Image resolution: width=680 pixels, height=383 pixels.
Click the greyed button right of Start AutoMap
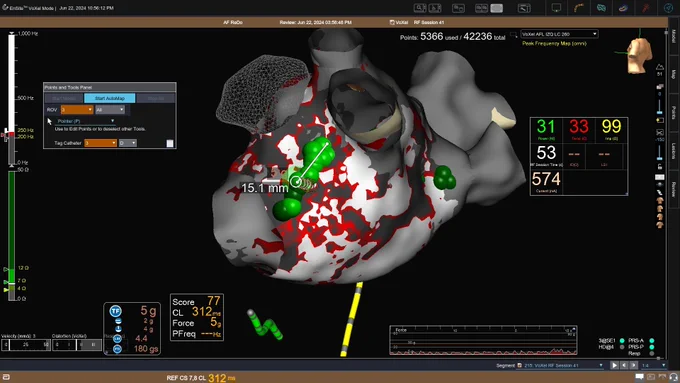[x=156, y=98]
